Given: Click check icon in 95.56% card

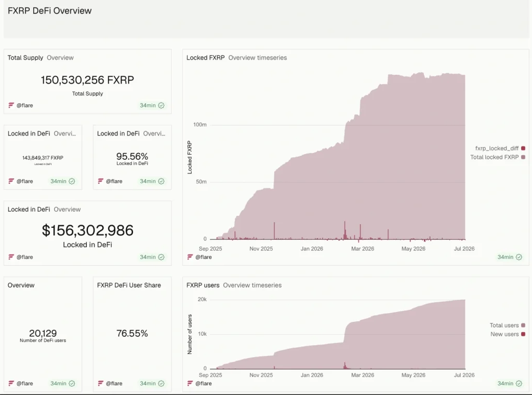Looking at the screenshot, I should 162,181.
